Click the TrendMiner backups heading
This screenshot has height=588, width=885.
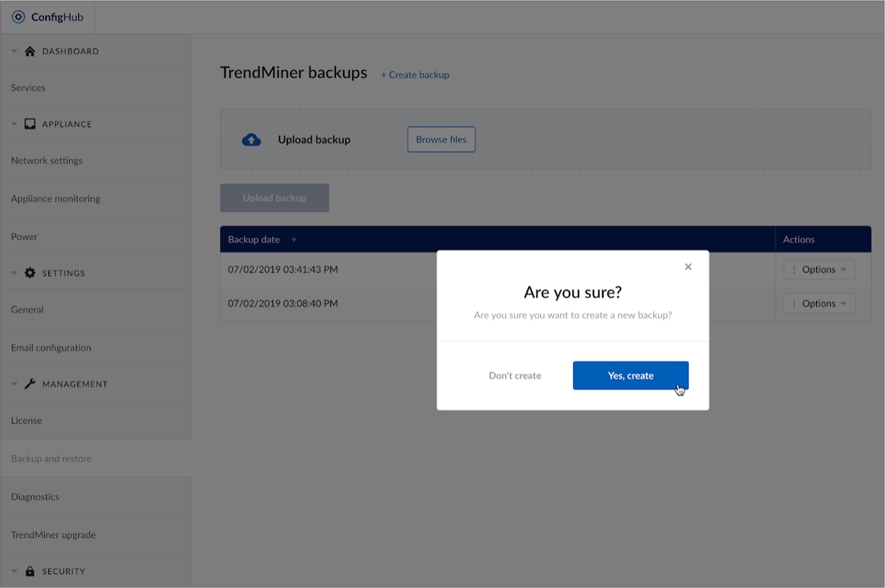tap(293, 72)
